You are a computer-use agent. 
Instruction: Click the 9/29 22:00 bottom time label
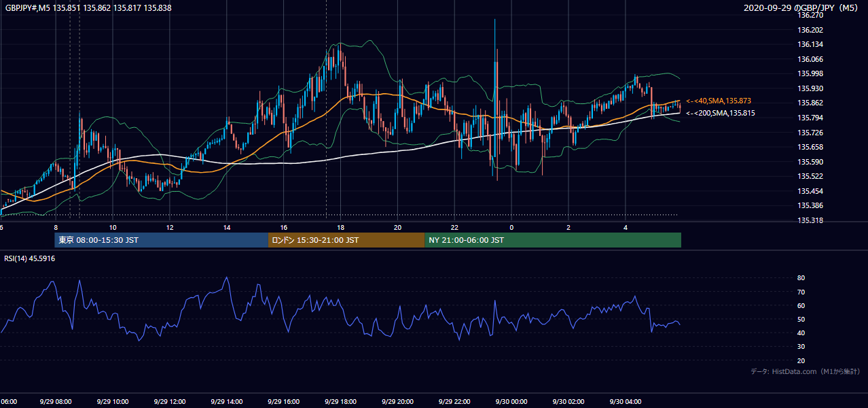(455, 402)
